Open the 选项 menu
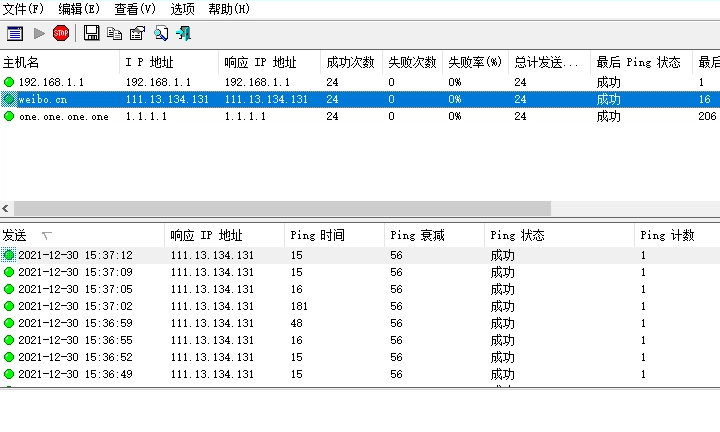The height and width of the screenshot is (432, 720). coord(182,9)
